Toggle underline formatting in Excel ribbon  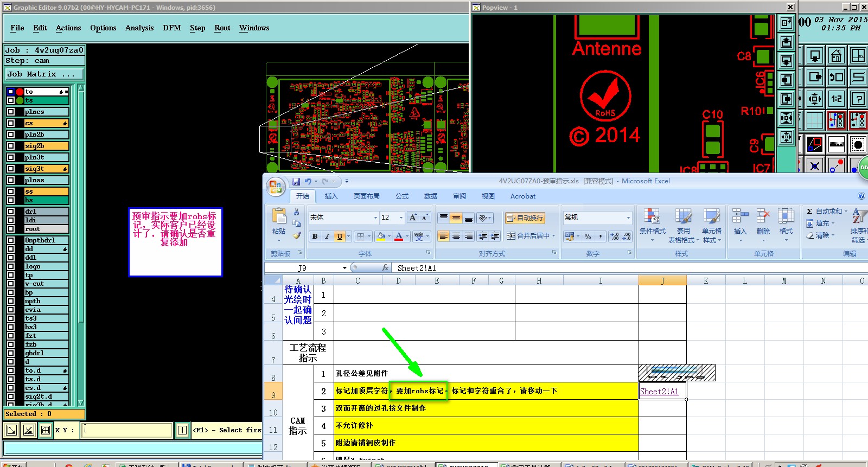[x=340, y=236]
